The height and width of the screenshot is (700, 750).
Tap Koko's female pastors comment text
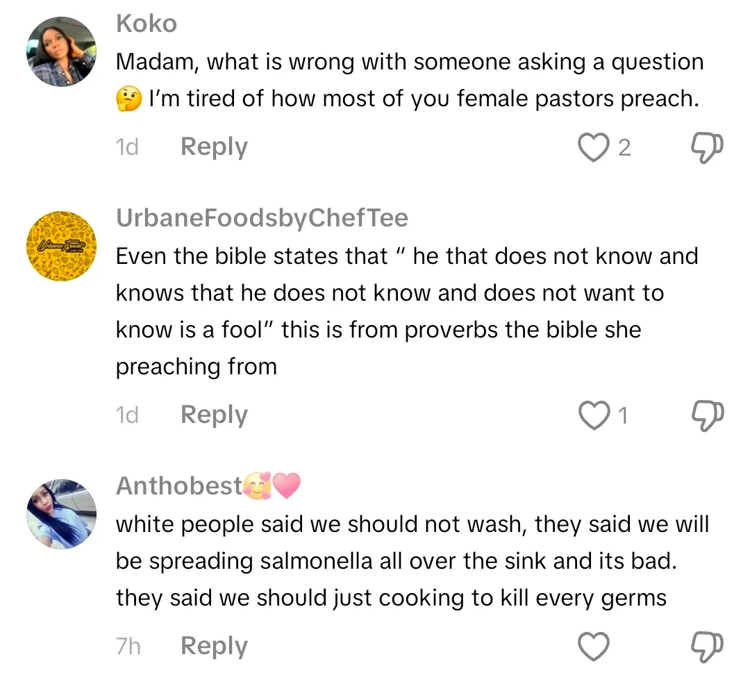410,81
